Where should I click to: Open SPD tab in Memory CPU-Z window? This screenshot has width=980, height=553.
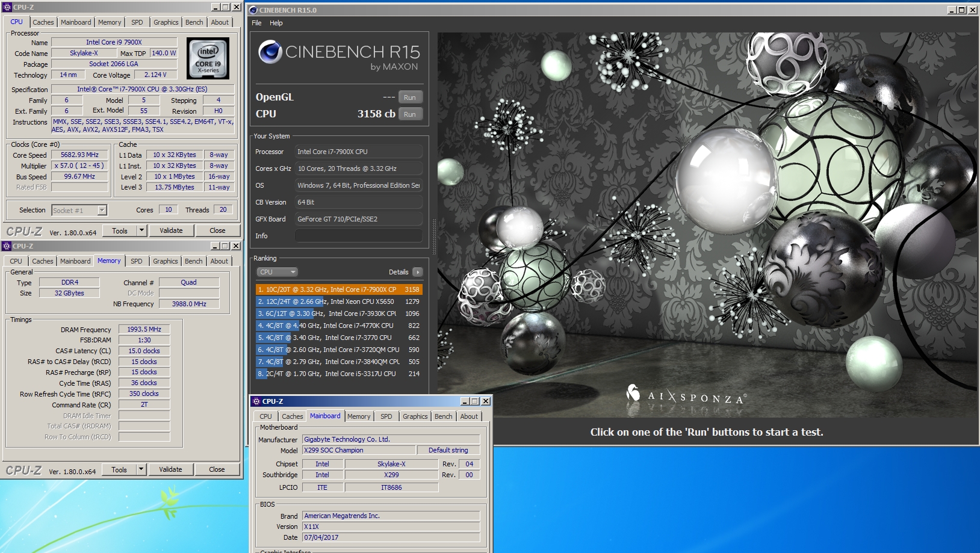(x=137, y=261)
